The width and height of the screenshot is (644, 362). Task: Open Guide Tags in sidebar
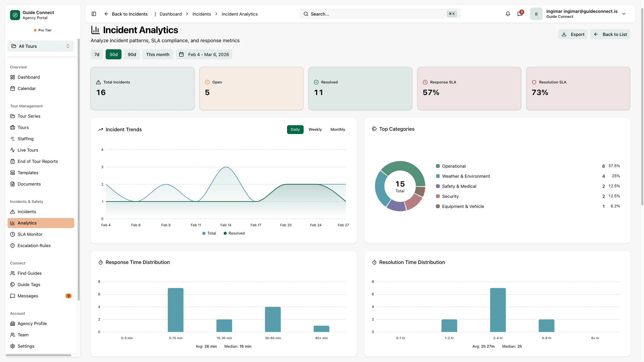coord(29,285)
